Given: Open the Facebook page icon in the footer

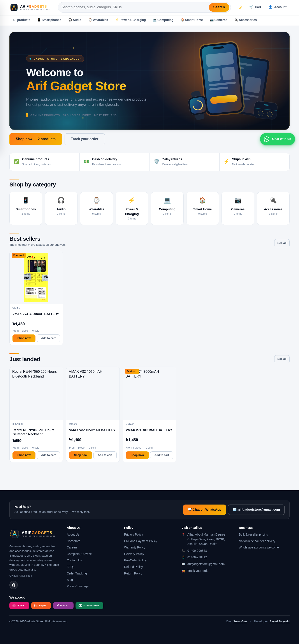Looking at the screenshot, I should click(14, 585).
